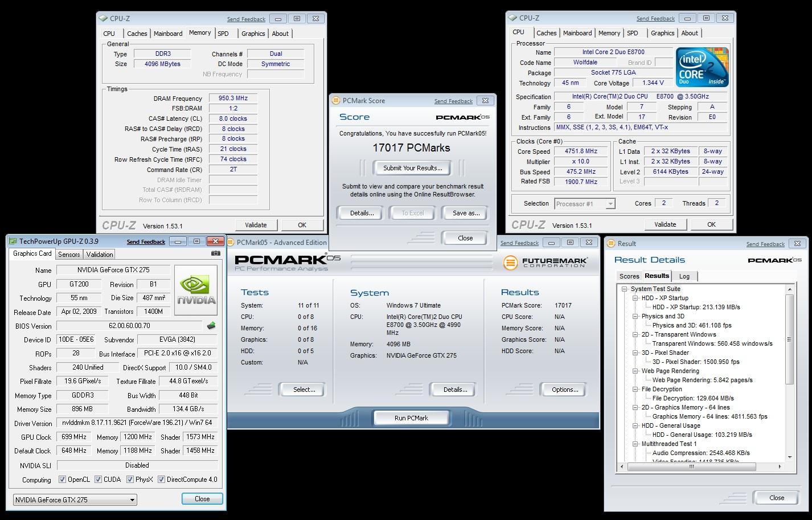Viewport: 812px width, 520px height.
Task: Click the Core Speed value field
Action: [581, 152]
